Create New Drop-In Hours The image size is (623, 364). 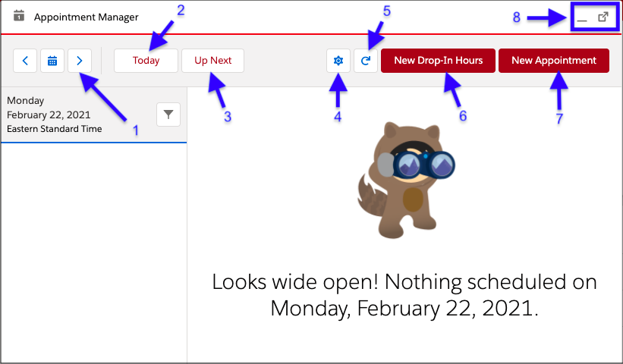[439, 61]
